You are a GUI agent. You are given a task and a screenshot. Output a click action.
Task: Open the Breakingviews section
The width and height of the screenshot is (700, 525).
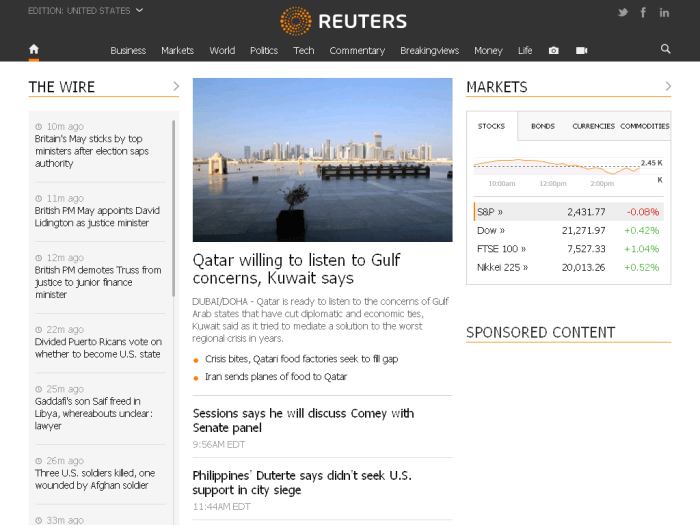(429, 50)
